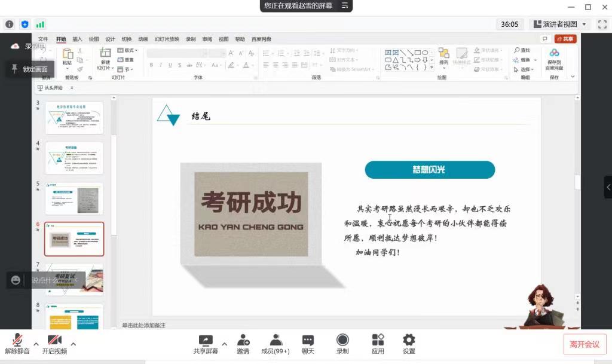Open the 聊天 chat panel

pos(308,344)
